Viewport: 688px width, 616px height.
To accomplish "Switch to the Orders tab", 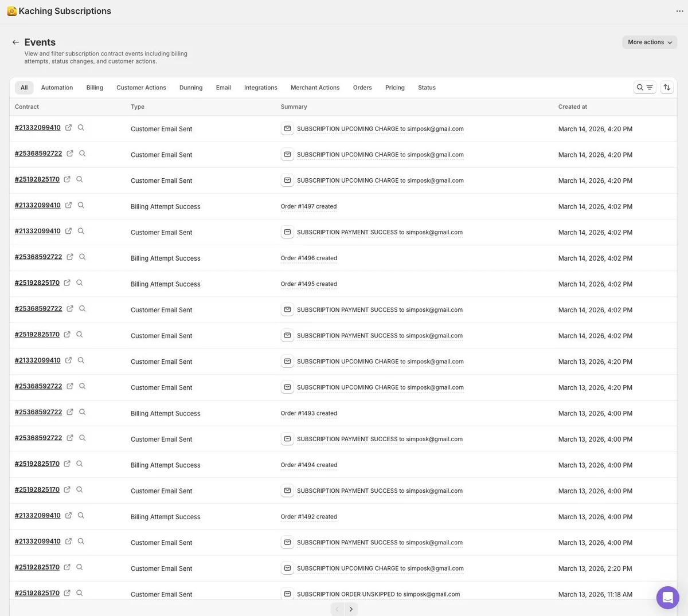I will 362,88.
